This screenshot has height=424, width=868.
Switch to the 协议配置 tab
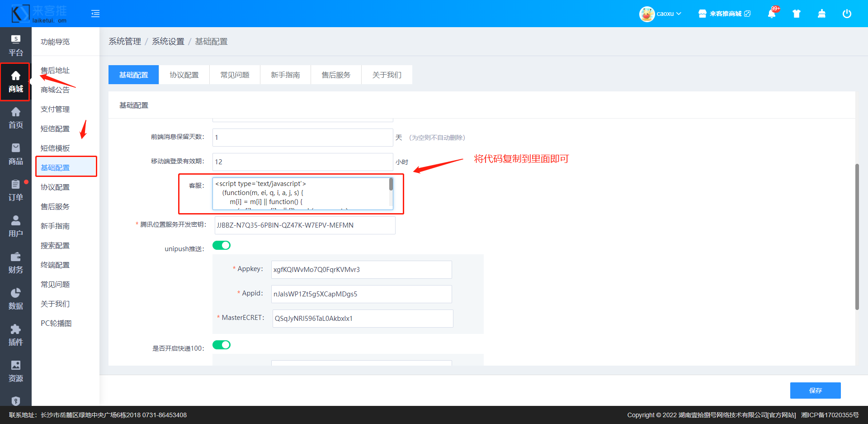point(184,75)
